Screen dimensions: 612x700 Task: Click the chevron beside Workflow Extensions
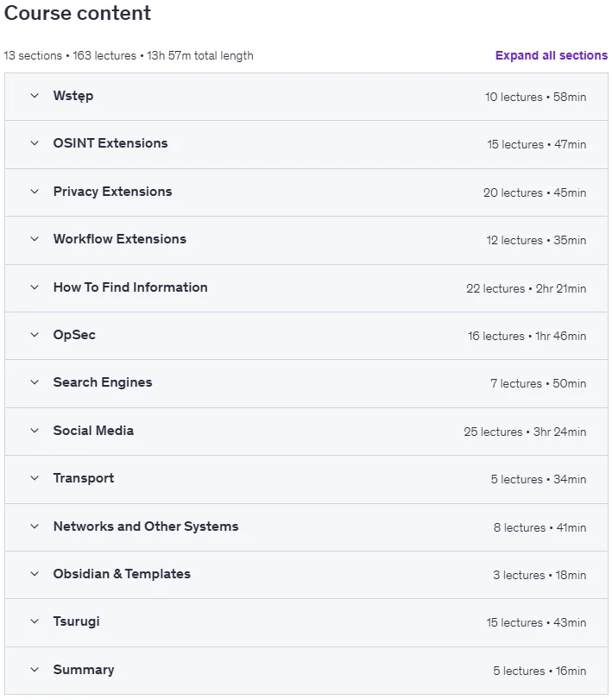click(35, 239)
